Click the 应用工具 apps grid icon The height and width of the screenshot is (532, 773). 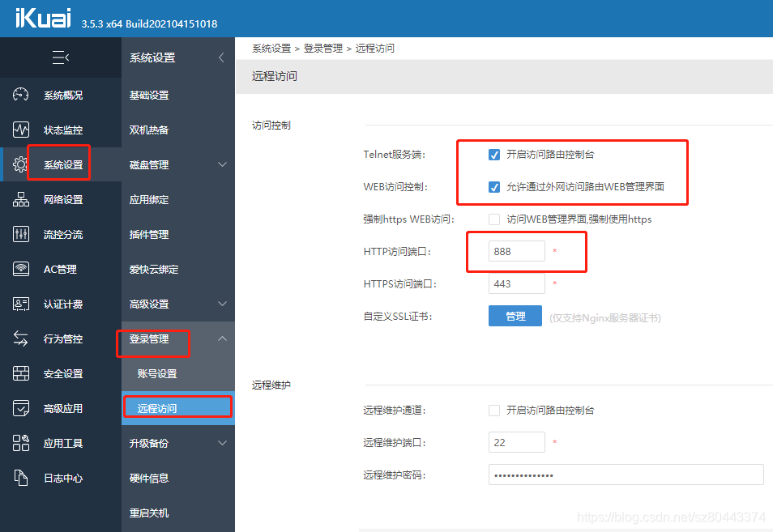point(21,443)
